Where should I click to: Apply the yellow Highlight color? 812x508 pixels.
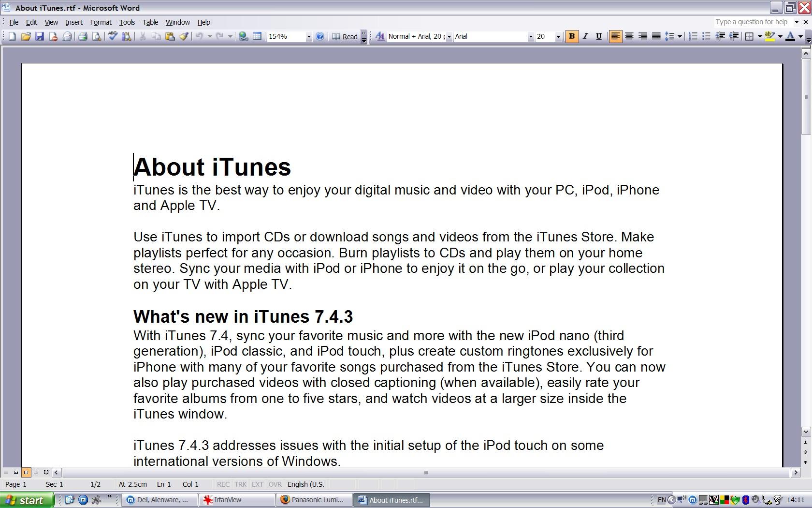pyautogui.click(x=770, y=36)
